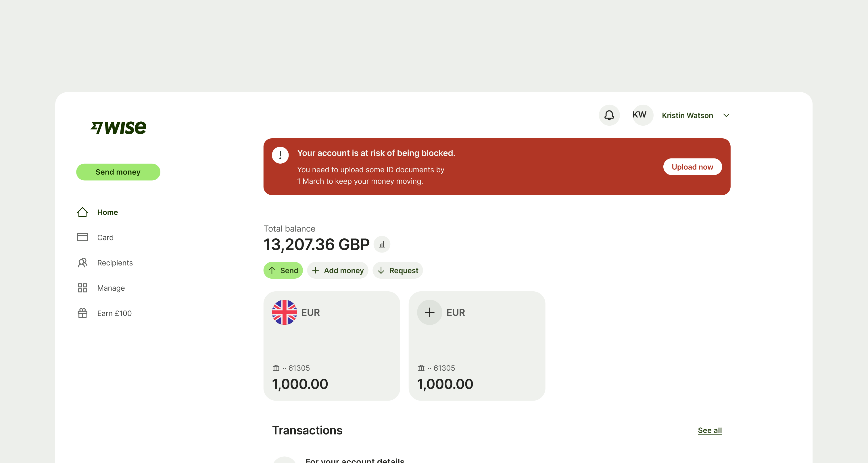This screenshot has height=463, width=868.
Task: Click the bank details icon on first card
Action: point(276,368)
